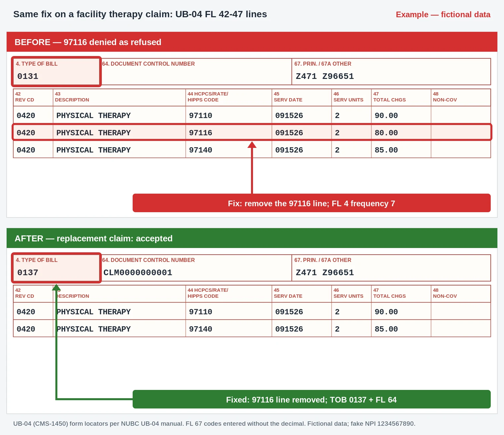The width and height of the screenshot is (504, 435).
Task: Select the 90.00 charge in the AFTER table
Action: 386,312
